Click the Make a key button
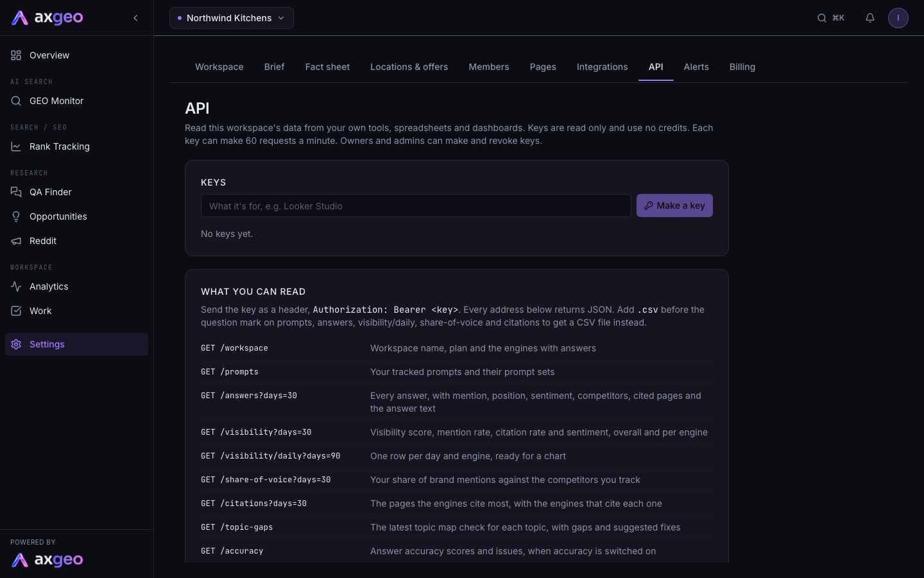The height and width of the screenshot is (578, 924). tap(674, 206)
